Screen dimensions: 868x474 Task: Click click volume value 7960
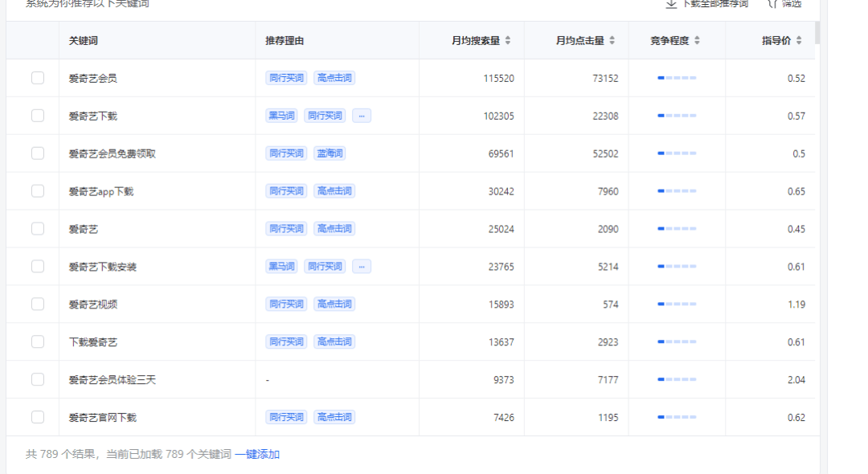[x=608, y=191]
